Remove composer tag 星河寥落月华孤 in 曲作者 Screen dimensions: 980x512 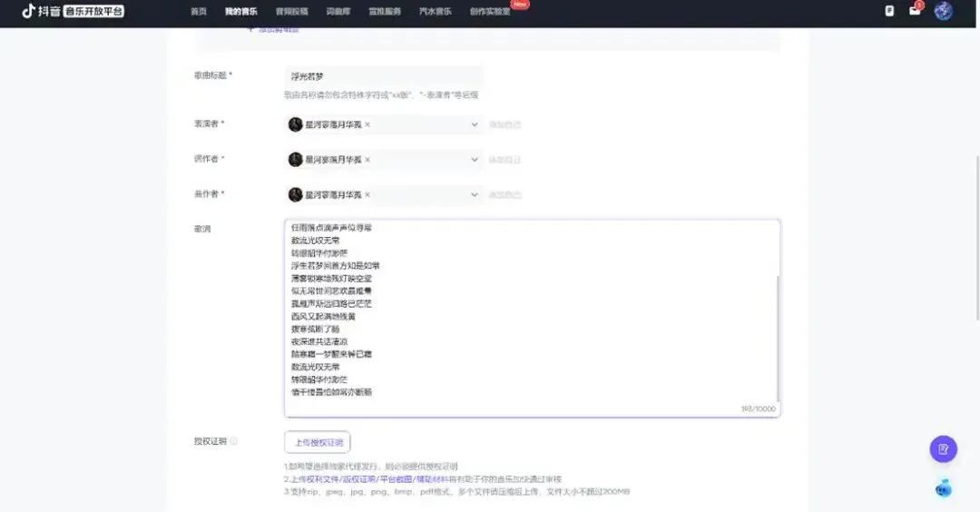coord(367,194)
